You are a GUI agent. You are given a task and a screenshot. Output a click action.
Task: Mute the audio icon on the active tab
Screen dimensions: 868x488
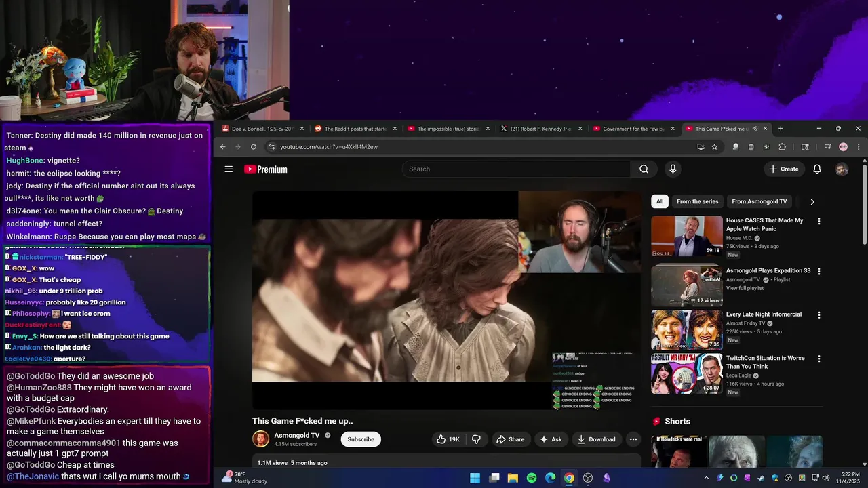click(755, 129)
